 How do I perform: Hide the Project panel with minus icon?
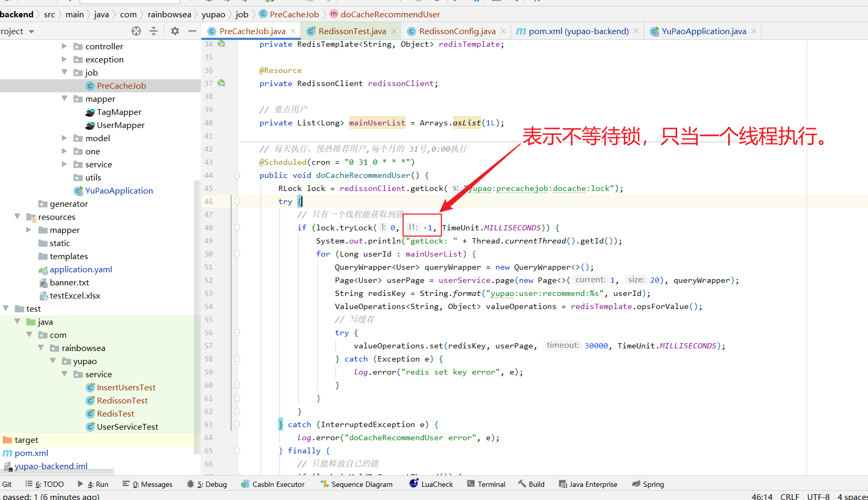(192, 31)
